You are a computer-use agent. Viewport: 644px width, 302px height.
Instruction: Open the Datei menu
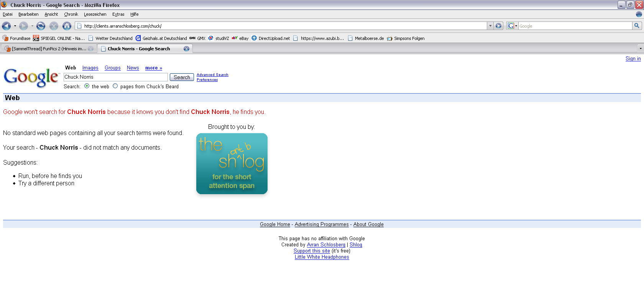pyautogui.click(x=8, y=14)
